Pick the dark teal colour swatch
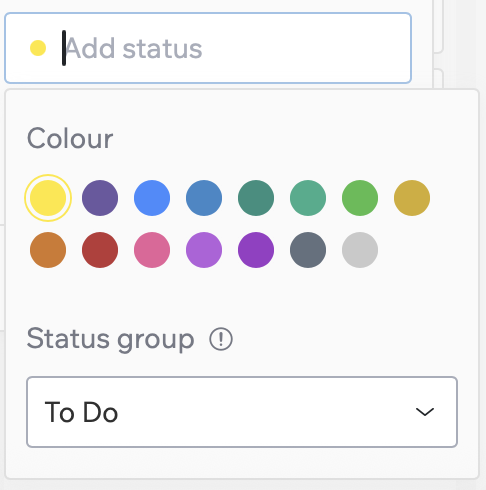486x490 pixels. (x=256, y=198)
